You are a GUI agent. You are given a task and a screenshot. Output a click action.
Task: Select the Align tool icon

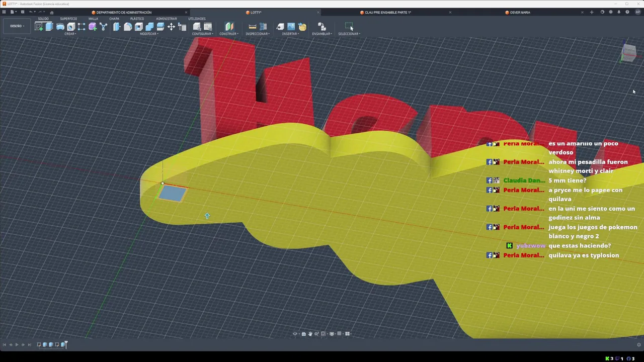click(182, 27)
